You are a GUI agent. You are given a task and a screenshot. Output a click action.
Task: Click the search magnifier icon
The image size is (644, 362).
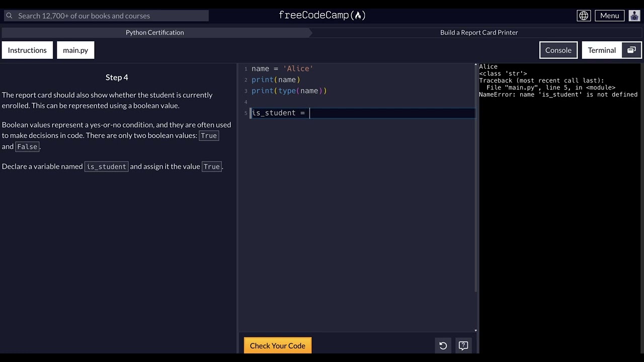point(9,16)
